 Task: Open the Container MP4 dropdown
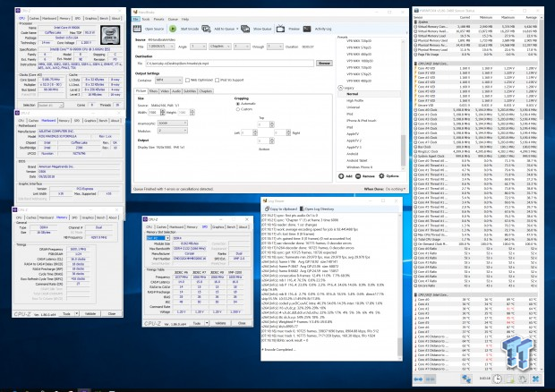[168, 81]
